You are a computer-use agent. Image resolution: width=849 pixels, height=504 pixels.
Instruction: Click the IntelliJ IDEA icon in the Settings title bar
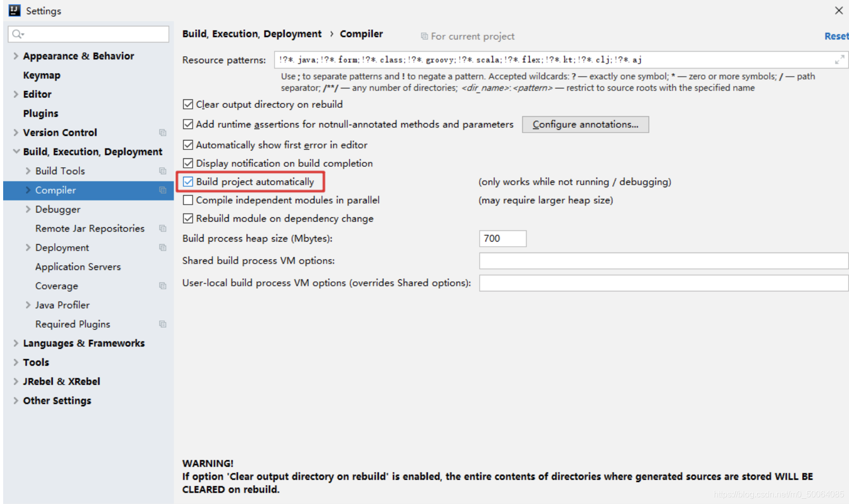coord(15,11)
